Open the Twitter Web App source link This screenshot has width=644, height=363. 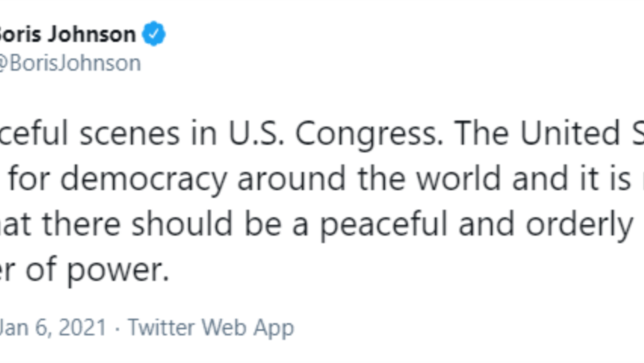coord(211,328)
